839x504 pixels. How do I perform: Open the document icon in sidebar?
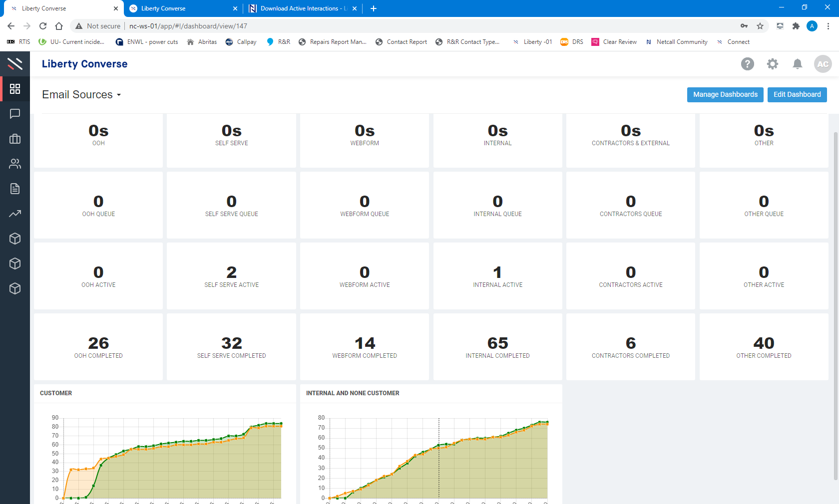[15, 189]
